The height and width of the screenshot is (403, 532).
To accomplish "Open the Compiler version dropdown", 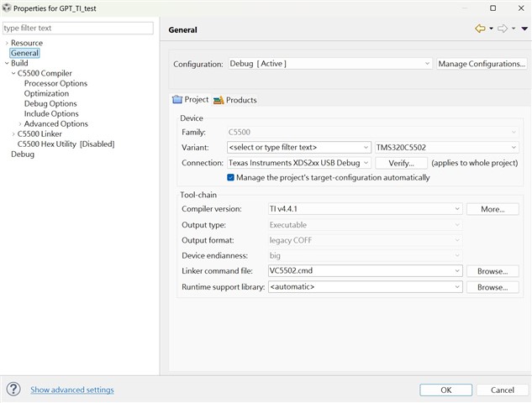I will pyautogui.click(x=365, y=209).
